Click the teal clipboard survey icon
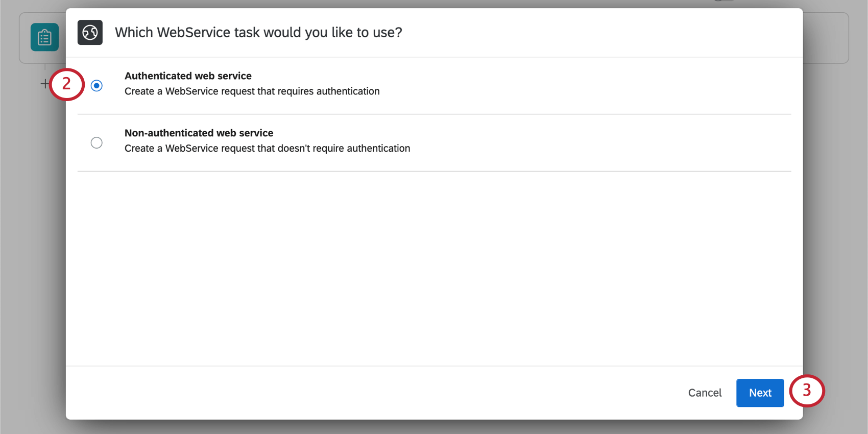The image size is (868, 434). coord(44,37)
